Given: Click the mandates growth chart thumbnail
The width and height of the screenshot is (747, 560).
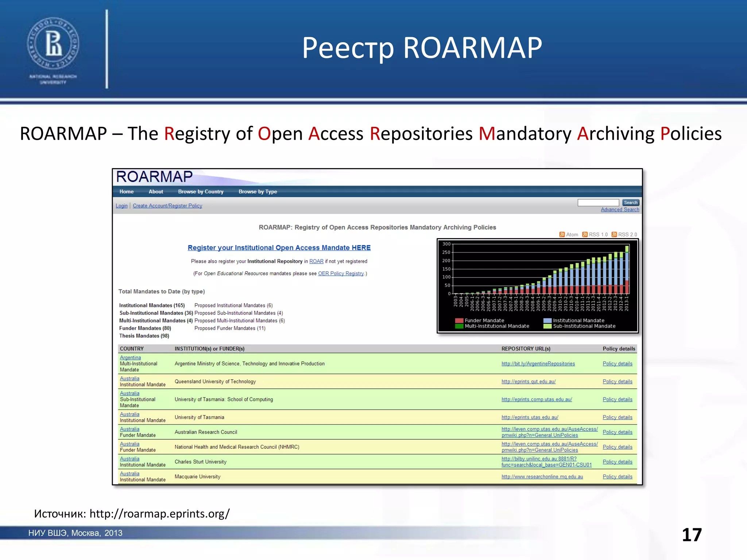Looking at the screenshot, I should coord(538,286).
